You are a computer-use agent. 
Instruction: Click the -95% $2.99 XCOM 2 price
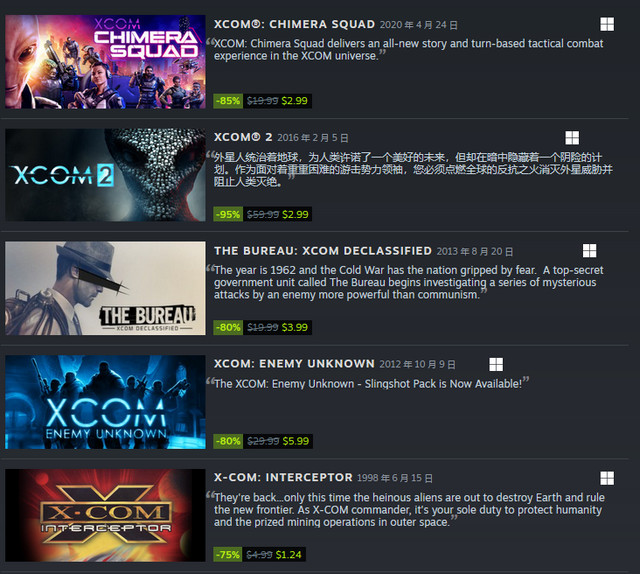[x=262, y=214]
